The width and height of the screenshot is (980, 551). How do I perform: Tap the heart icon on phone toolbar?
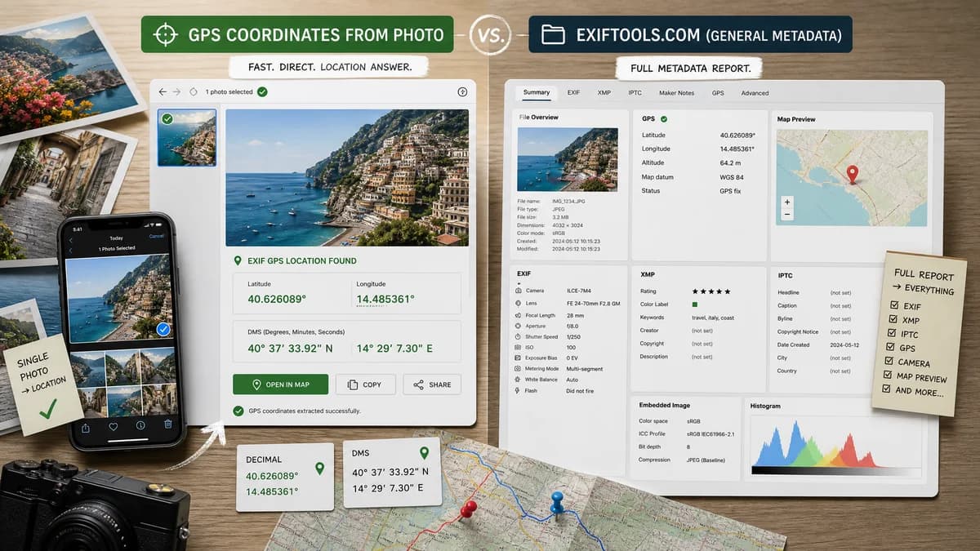click(x=113, y=426)
